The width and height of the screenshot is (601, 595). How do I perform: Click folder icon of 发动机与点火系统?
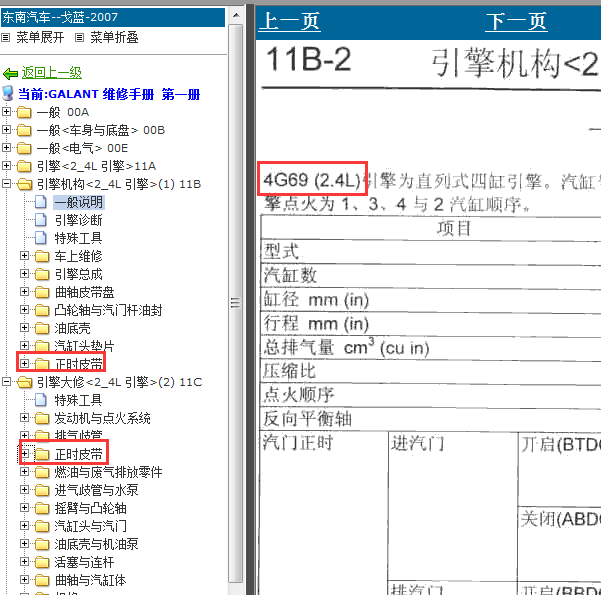(42, 418)
